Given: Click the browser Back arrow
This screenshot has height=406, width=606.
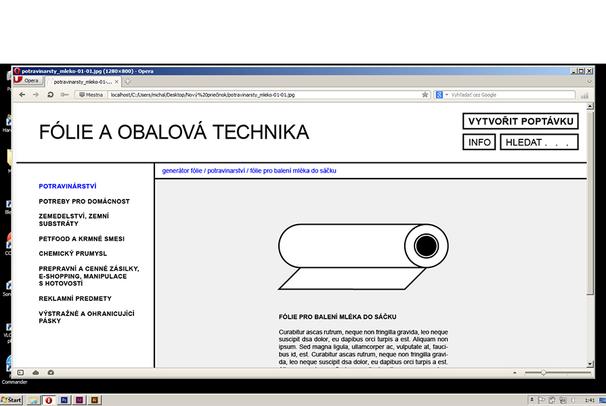Looking at the screenshot, I should click(22, 94).
